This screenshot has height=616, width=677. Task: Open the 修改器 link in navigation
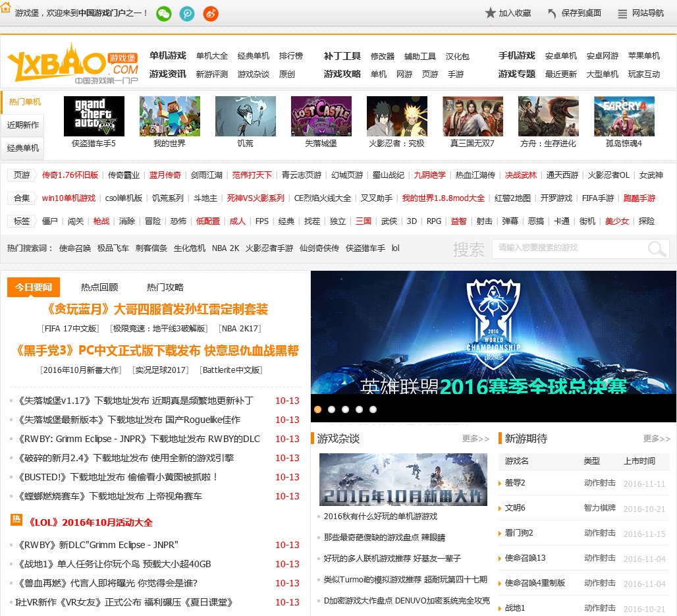coord(383,56)
